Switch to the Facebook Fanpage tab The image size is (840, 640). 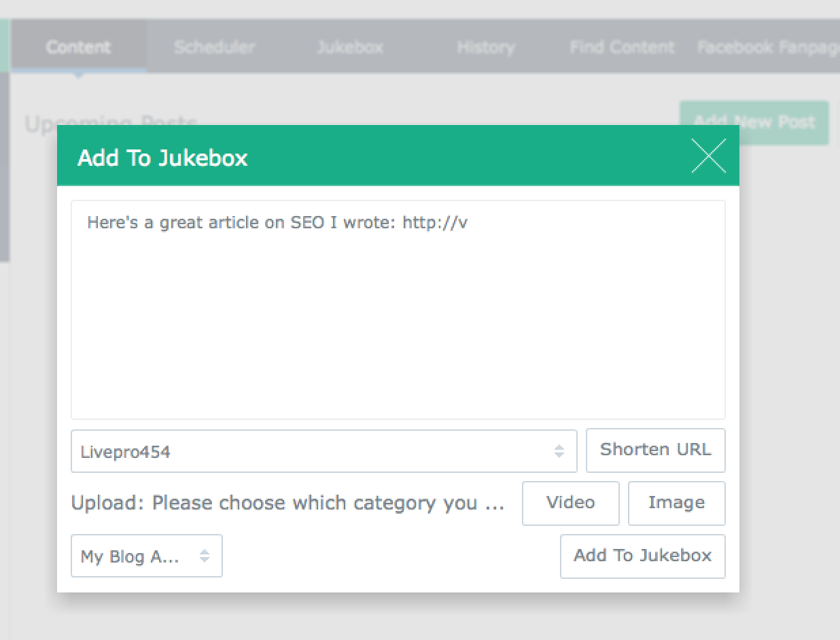768,48
